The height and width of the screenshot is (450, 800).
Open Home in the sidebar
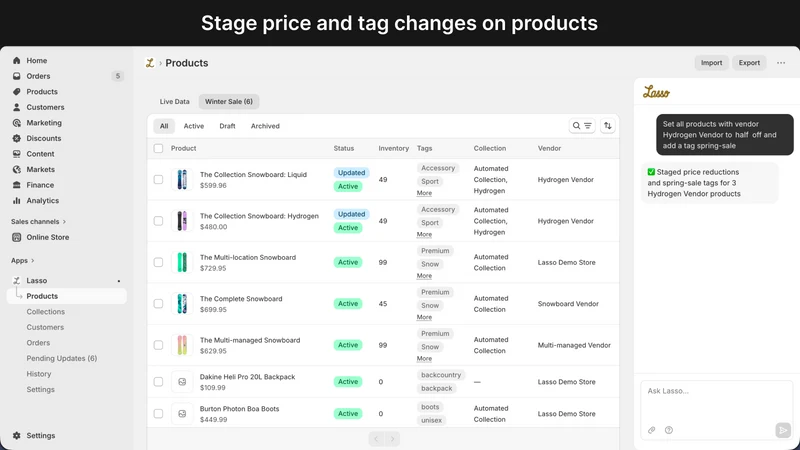pos(36,60)
